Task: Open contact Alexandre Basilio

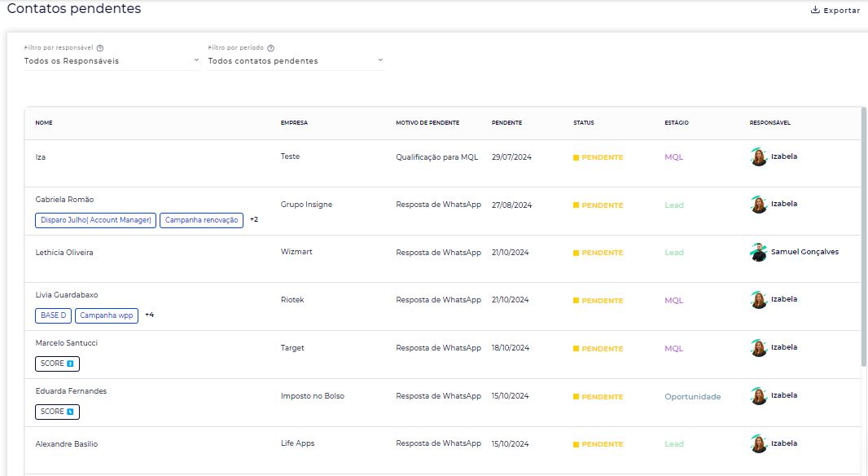Action: point(67,444)
